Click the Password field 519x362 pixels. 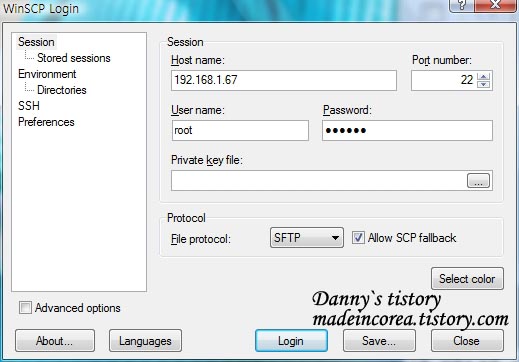(x=407, y=130)
